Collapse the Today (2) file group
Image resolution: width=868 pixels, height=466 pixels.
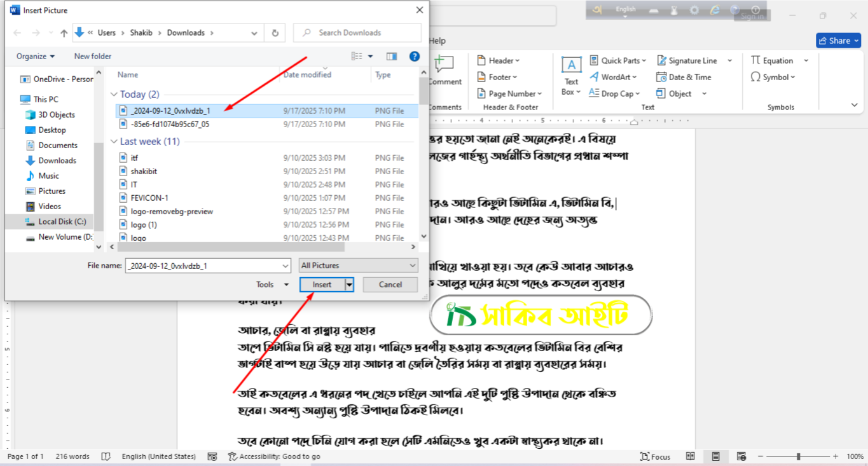click(x=114, y=93)
